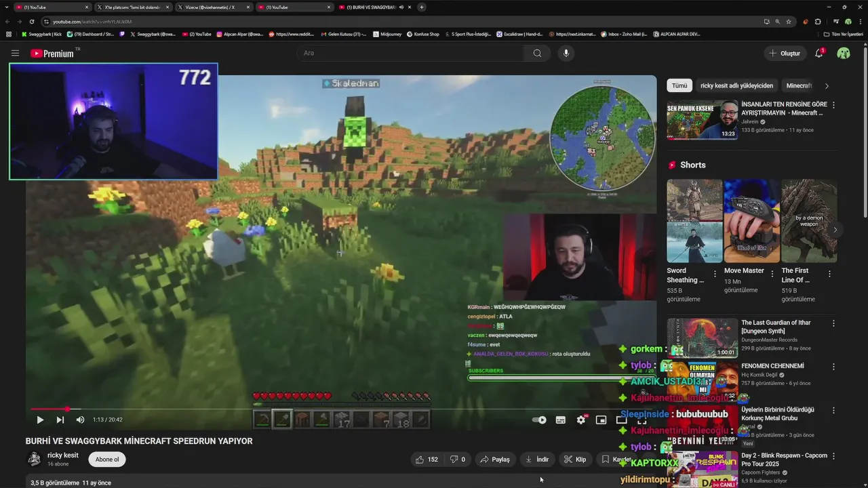The height and width of the screenshot is (488, 868).
Task: Open the ricky kesit channel name
Action: [63, 455]
